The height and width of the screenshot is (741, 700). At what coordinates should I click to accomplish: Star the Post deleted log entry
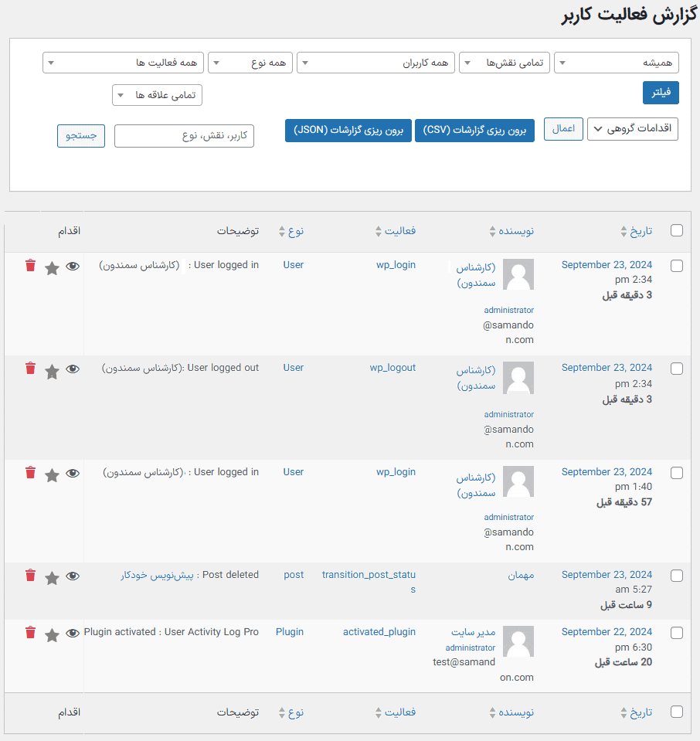52,577
